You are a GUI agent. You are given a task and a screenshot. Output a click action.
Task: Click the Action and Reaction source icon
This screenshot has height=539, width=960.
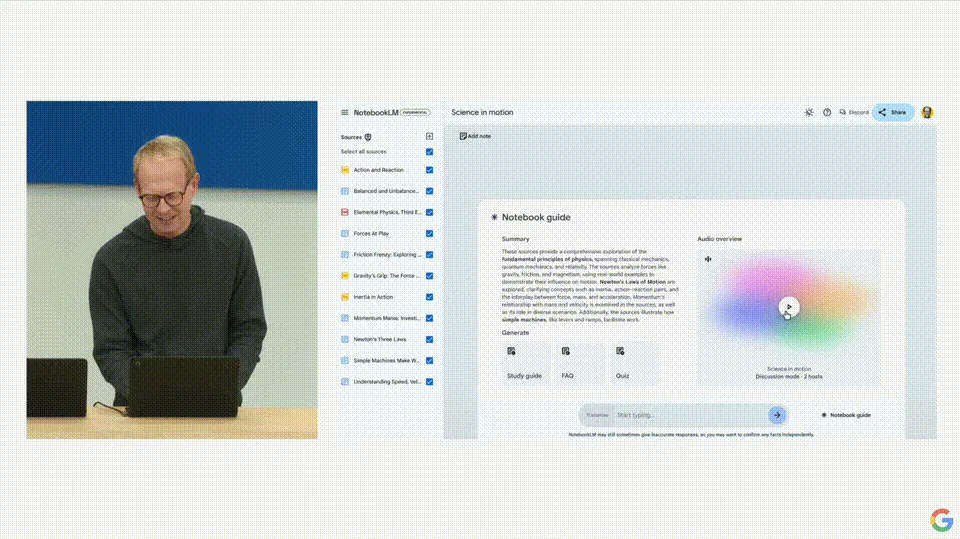345,170
